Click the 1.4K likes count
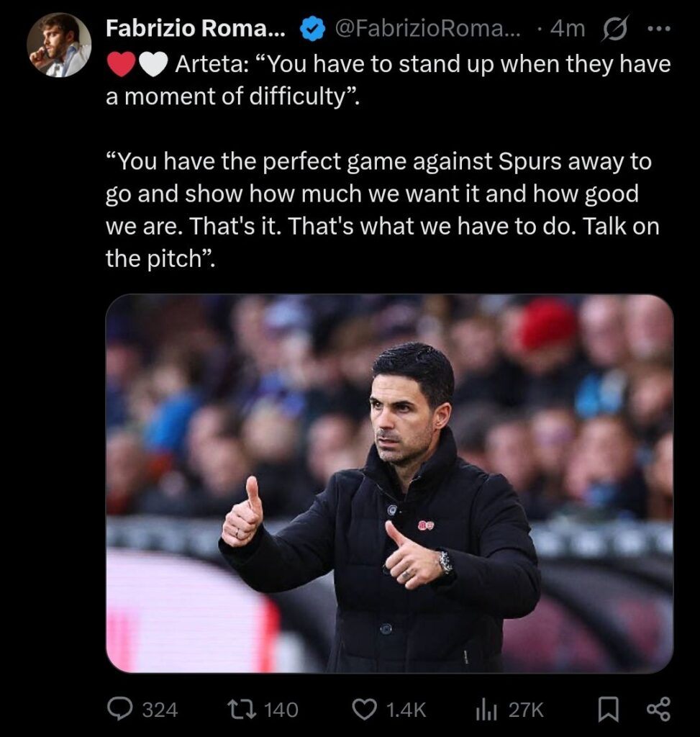700x737 pixels. [406, 710]
